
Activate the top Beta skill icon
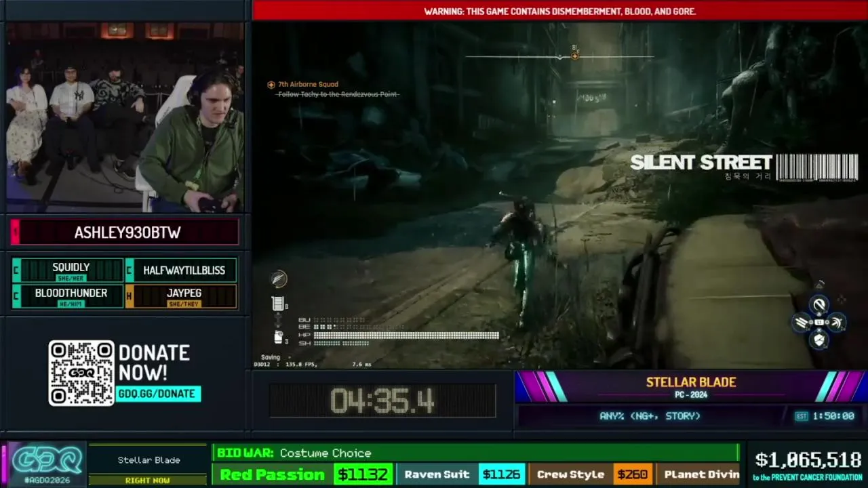tap(819, 305)
